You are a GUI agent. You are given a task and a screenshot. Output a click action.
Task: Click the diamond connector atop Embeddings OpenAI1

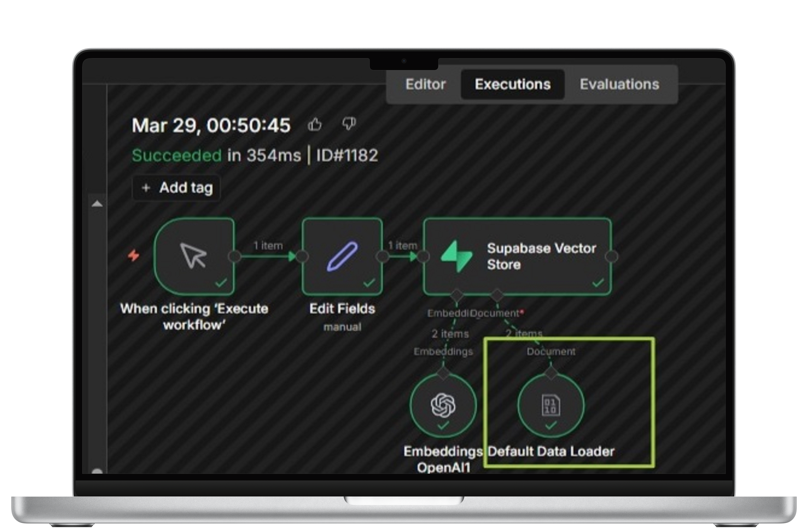[443, 373]
